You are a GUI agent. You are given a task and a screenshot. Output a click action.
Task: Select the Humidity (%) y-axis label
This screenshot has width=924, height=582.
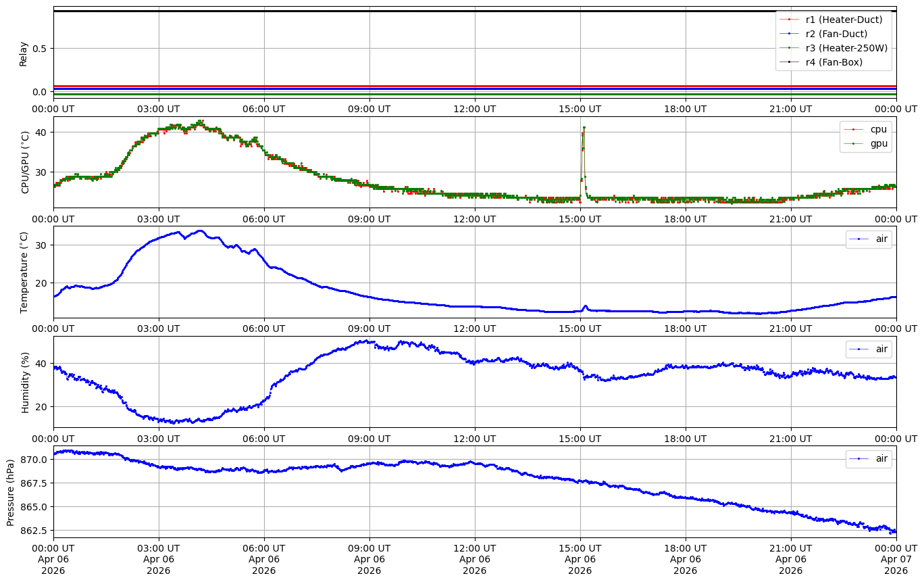click(26, 382)
